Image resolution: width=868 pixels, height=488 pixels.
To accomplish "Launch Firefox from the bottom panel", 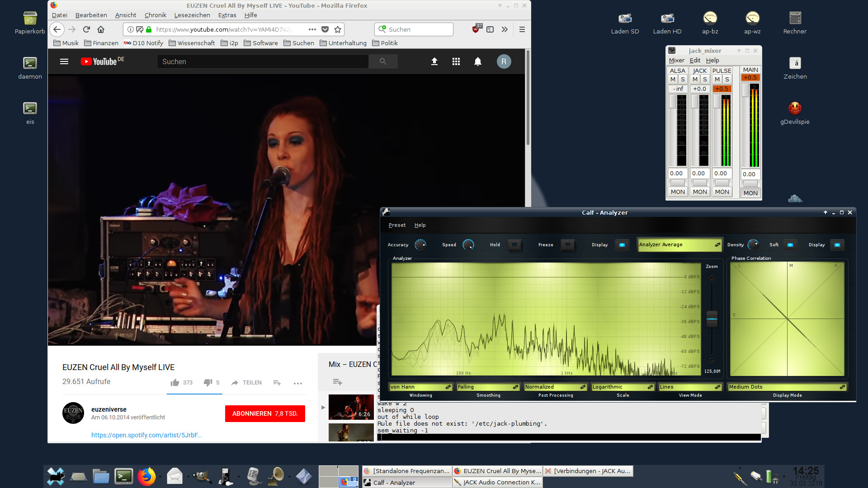I will coord(146,476).
